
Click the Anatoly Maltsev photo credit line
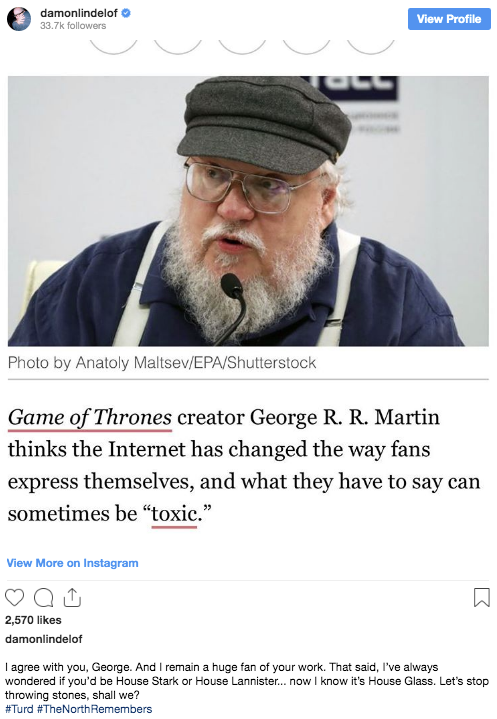[x=162, y=363]
